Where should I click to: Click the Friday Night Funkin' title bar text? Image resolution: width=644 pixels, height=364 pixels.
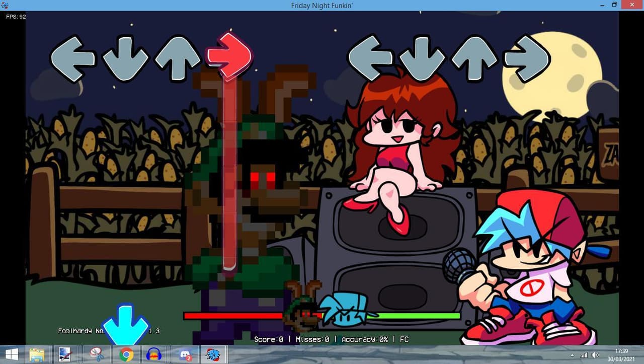(x=322, y=5)
